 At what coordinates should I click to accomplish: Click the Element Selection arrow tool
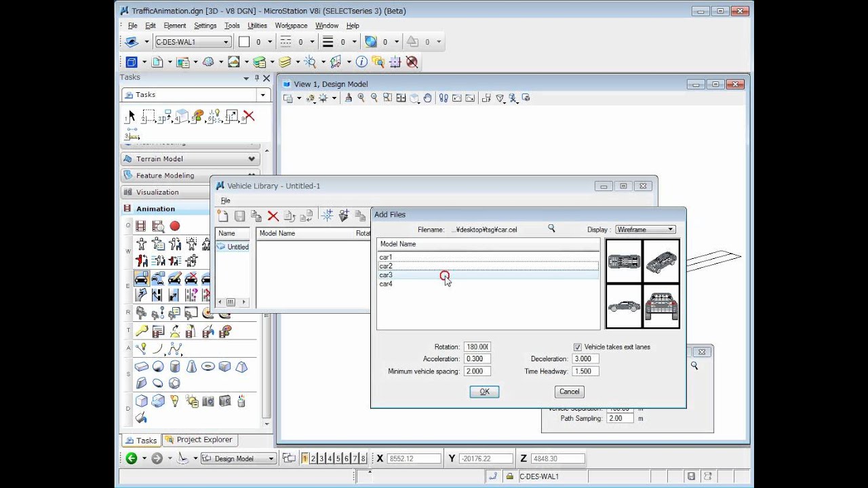(132, 116)
